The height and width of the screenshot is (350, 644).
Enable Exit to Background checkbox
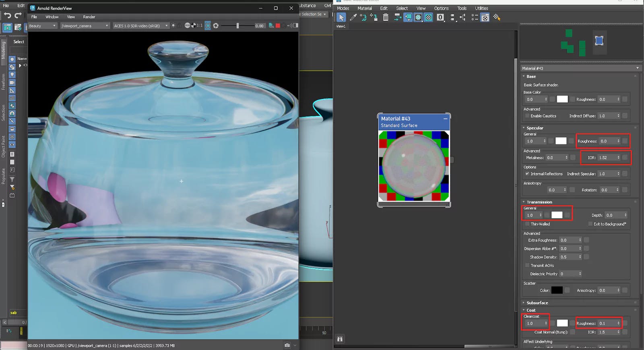tap(590, 224)
